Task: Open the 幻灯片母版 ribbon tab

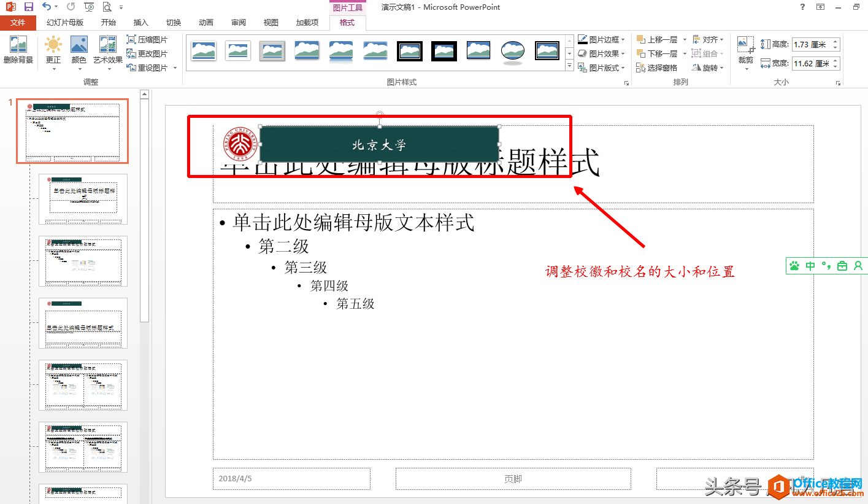Action: click(66, 22)
